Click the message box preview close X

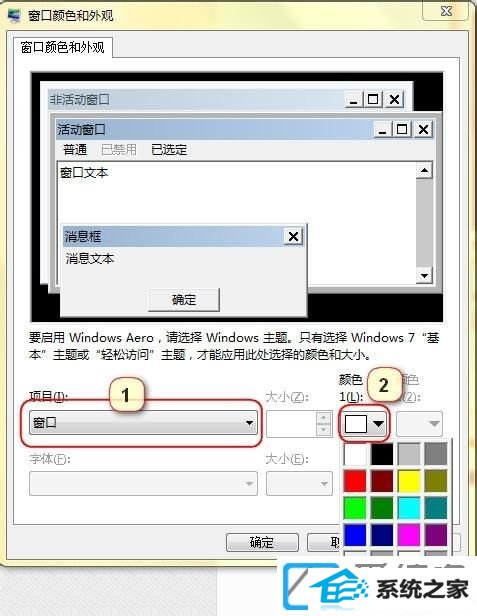point(293,236)
